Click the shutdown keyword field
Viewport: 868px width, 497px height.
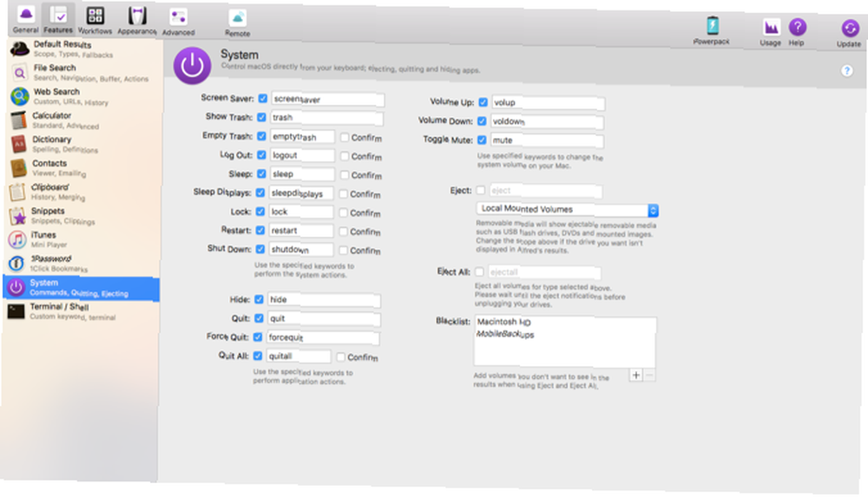[300, 250]
